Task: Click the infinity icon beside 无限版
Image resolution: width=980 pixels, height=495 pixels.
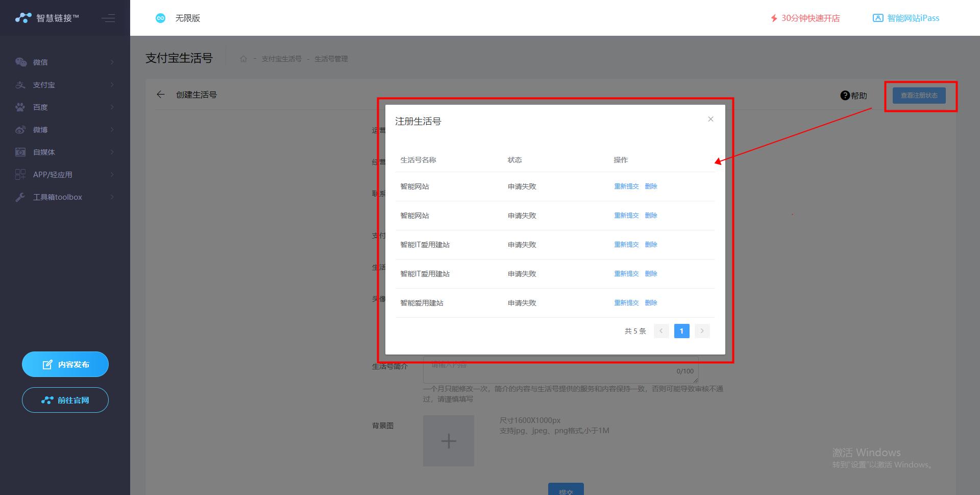Action: (x=161, y=18)
